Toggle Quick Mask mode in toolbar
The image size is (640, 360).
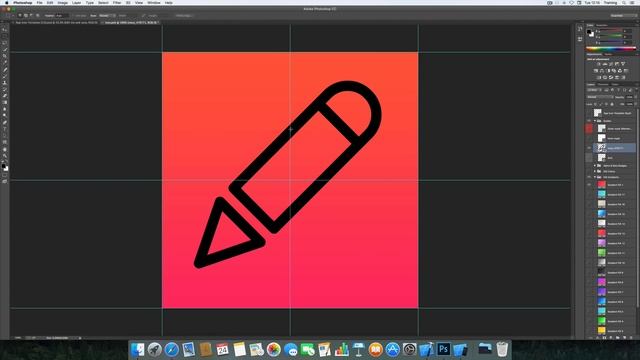click(4, 176)
